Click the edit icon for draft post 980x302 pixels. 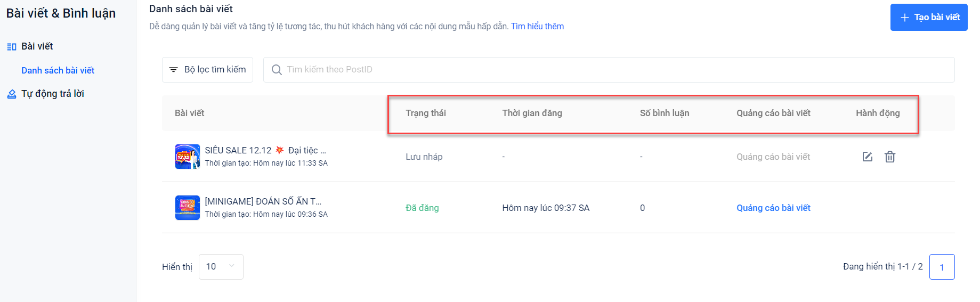pyautogui.click(x=868, y=157)
